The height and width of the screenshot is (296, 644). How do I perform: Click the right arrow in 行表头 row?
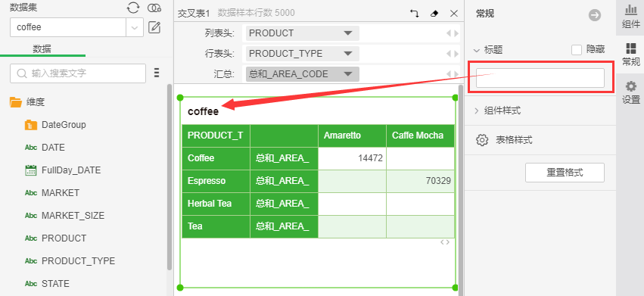tap(456, 54)
